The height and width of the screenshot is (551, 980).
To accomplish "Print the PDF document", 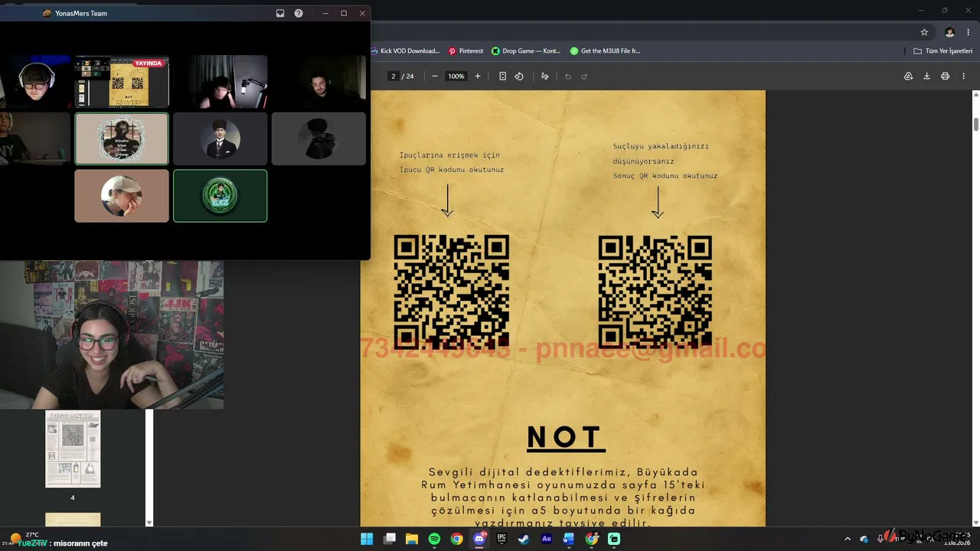I will click(x=945, y=77).
